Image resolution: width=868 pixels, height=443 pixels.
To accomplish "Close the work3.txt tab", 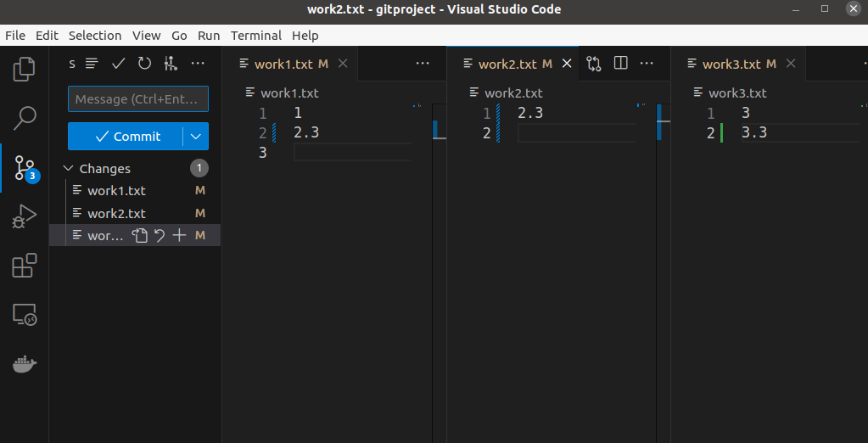I will [791, 64].
